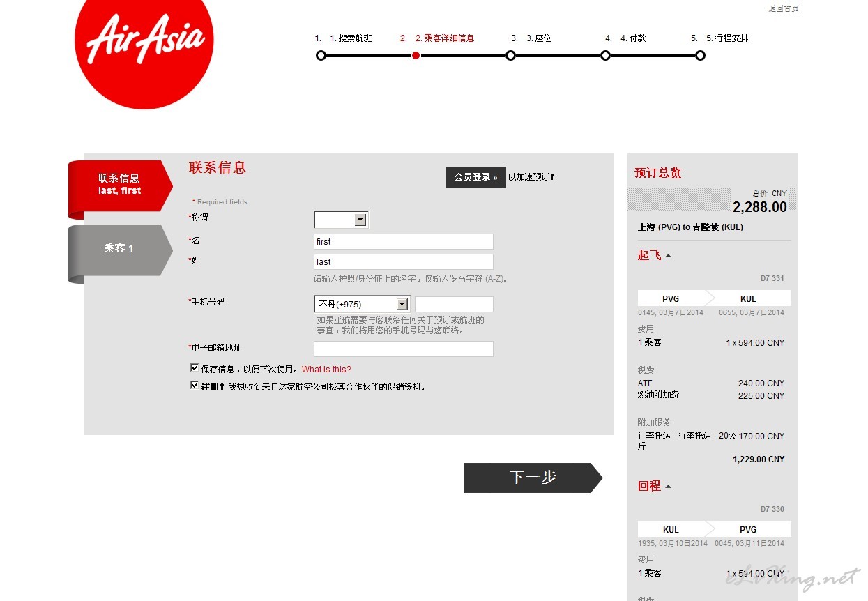Screen dimensions: 868x601
Task: Click the 返回首页 return home link
Action: 784,8
